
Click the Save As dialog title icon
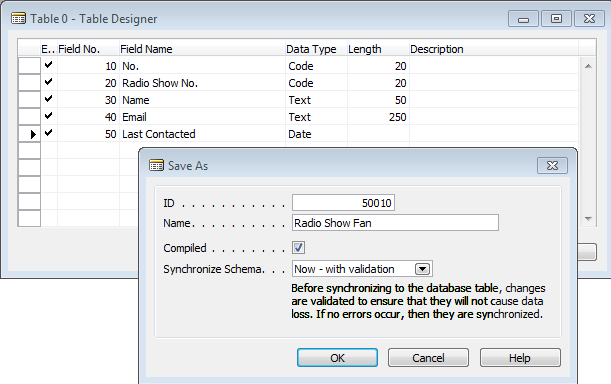[156, 165]
